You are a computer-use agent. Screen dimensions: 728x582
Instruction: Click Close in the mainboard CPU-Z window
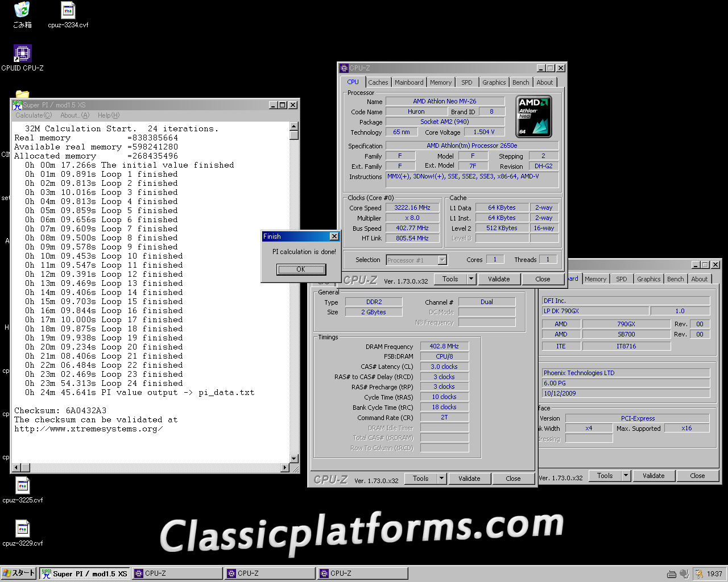click(x=697, y=476)
